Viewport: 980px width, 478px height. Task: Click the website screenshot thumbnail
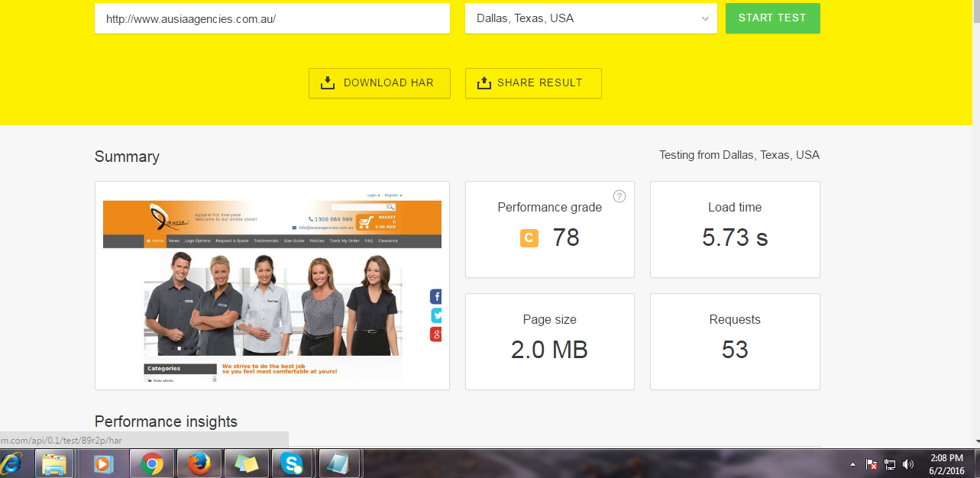coord(272,286)
